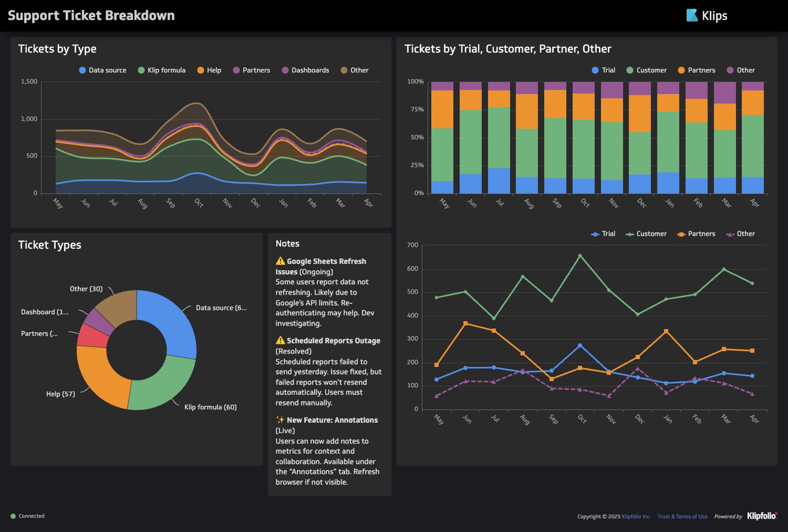This screenshot has width=788, height=532.
Task: Open the Klipfolio Inc. link
Action: pos(636,517)
